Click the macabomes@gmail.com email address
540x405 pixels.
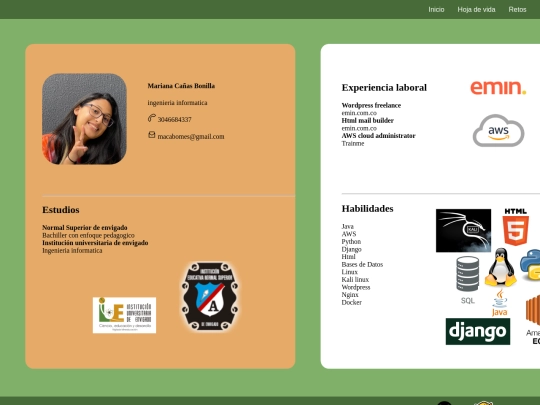point(191,136)
